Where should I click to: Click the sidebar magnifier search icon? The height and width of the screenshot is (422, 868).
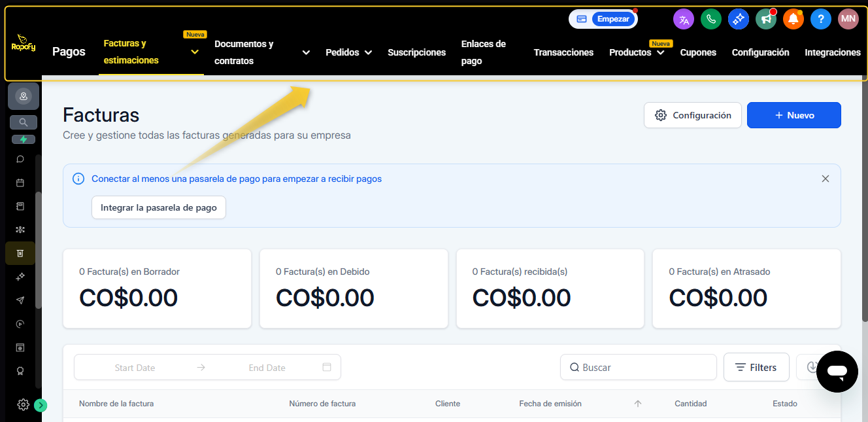pyautogui.click(x=24, y=122)
